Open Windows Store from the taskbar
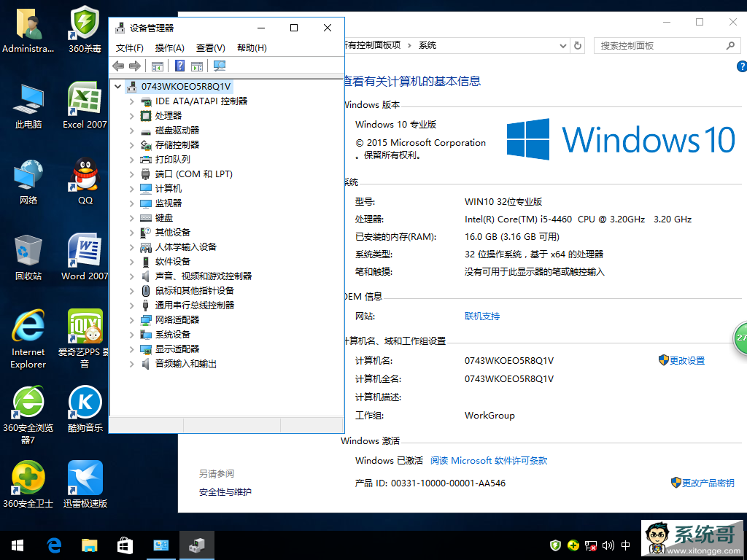This screenshot has width=747, height=560. pyautogui.click(x=125, y=545)
